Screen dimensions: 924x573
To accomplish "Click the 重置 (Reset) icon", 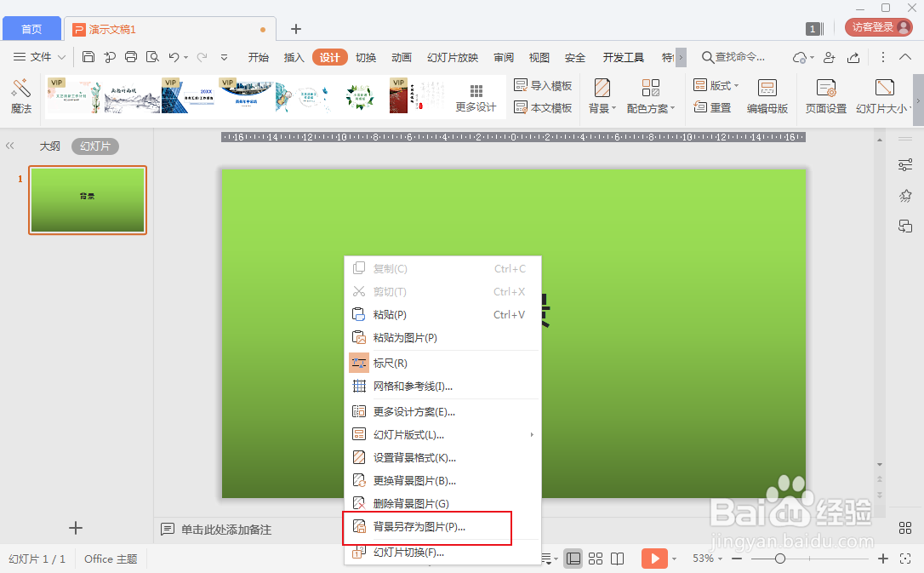I will click(716, 107).
